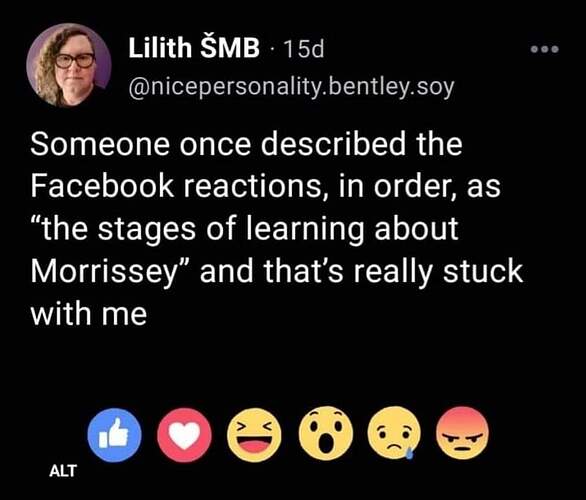
Task: Click the 'stages of learning about' phrase
Action: 278,229
